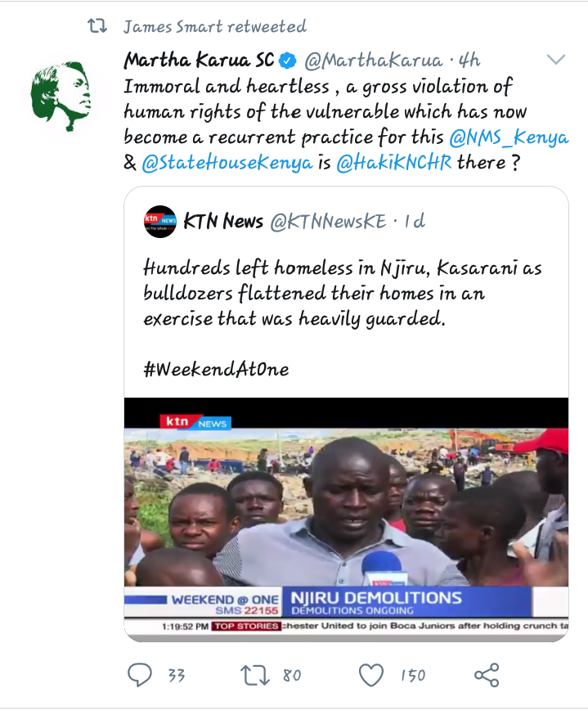The height and width of the screenshot is (720, 588).
Task: Open the KTN News account name
Action: pos(223,222)
